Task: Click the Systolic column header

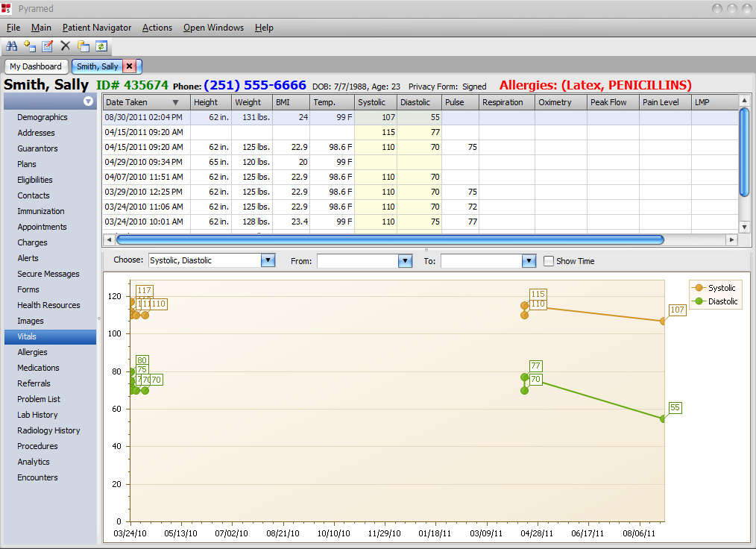Action: coord(376,102)
